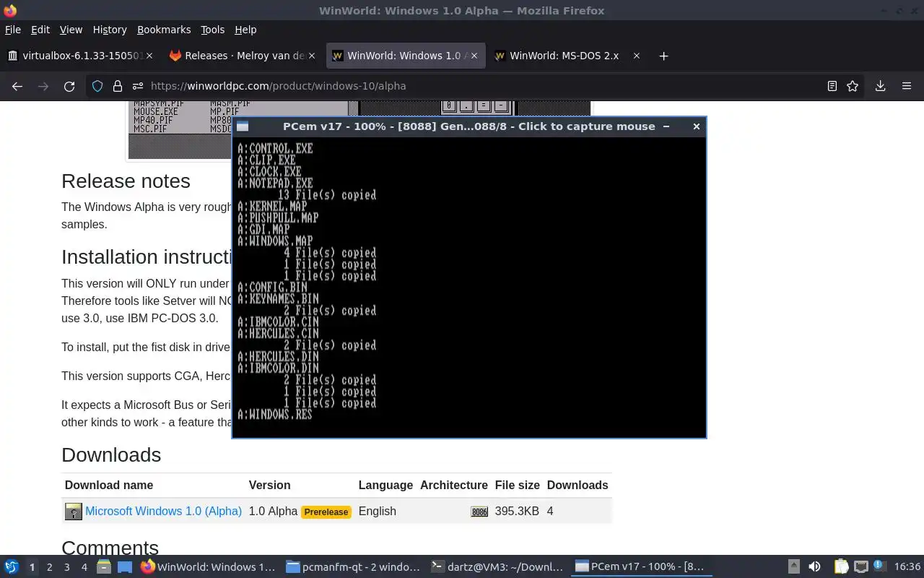Click PCem title bar to focus window
924x578 pixels.
click(469, 126)
